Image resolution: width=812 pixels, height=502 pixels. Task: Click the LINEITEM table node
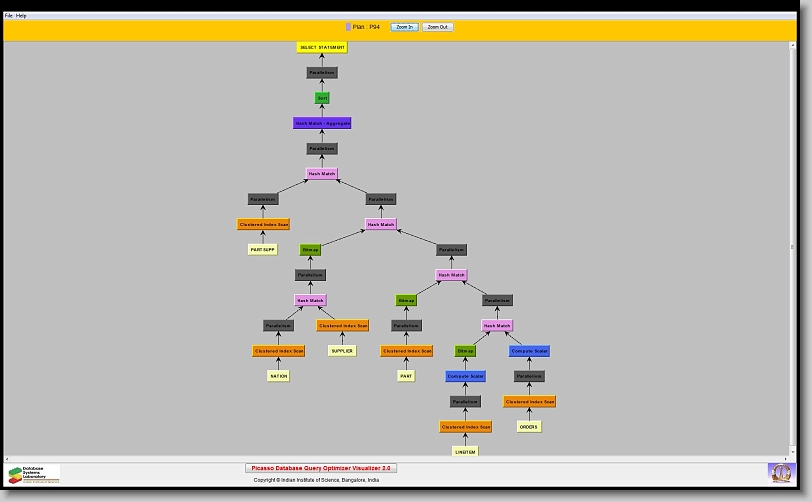point(465,452)
